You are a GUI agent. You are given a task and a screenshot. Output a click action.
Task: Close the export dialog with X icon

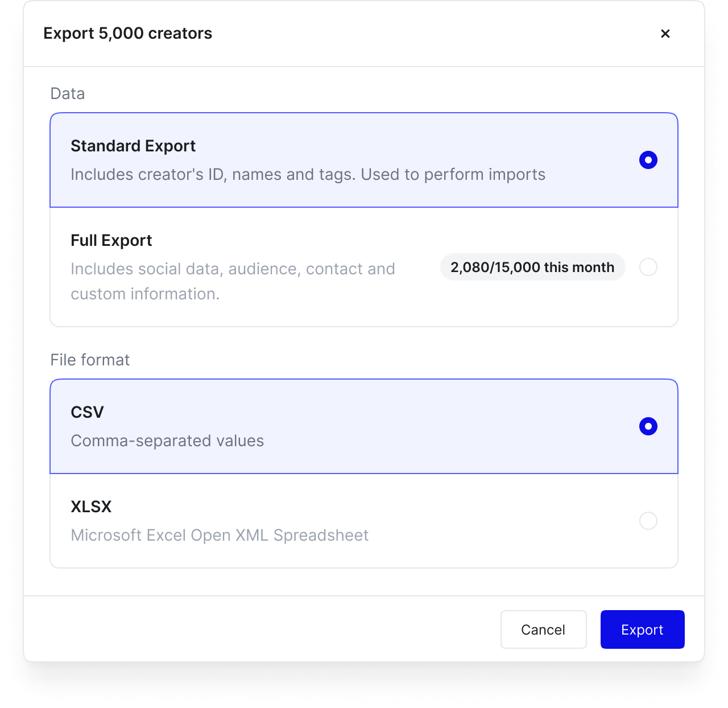[665, 34]
